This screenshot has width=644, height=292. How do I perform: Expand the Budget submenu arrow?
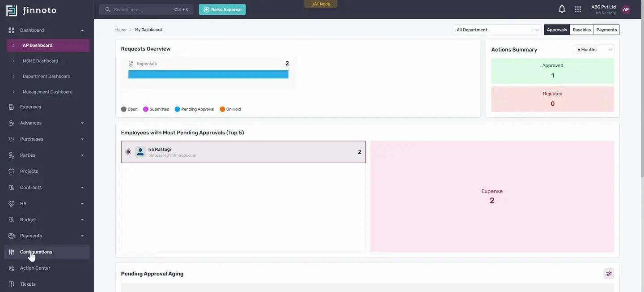82,220
